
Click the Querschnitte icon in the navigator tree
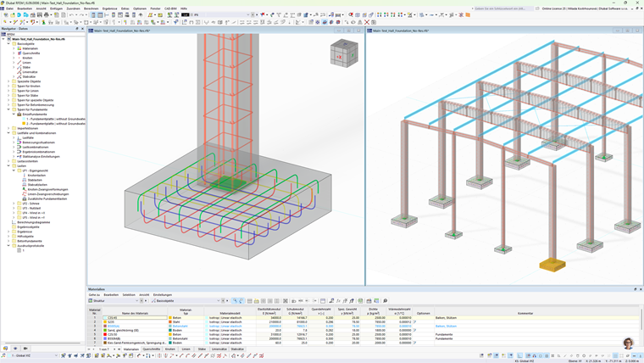tap(19, 53)
